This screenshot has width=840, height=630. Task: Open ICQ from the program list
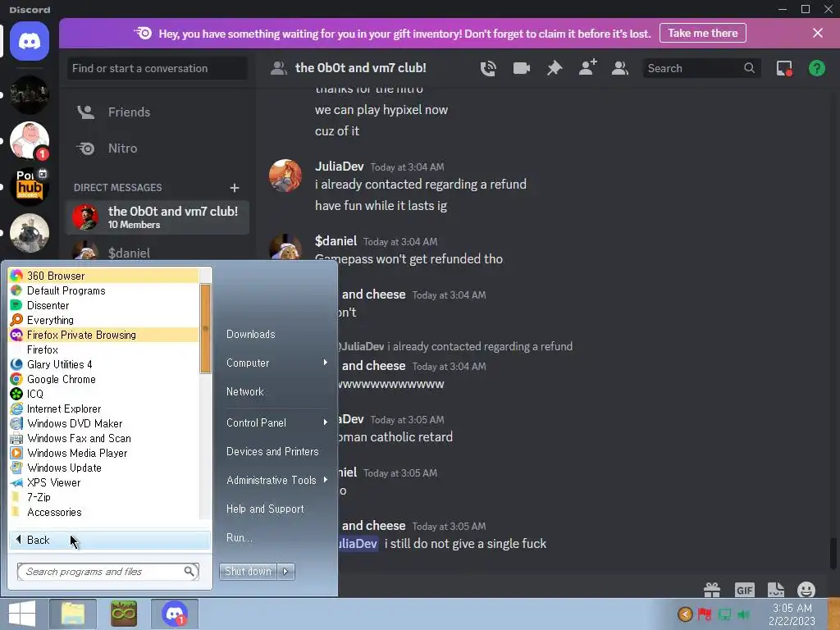click(103, 395)
